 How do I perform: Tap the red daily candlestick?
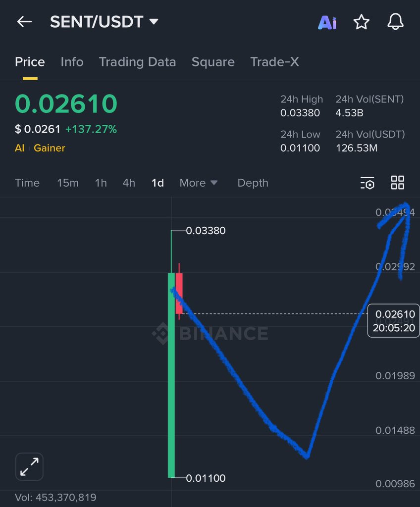pos(179,293)
